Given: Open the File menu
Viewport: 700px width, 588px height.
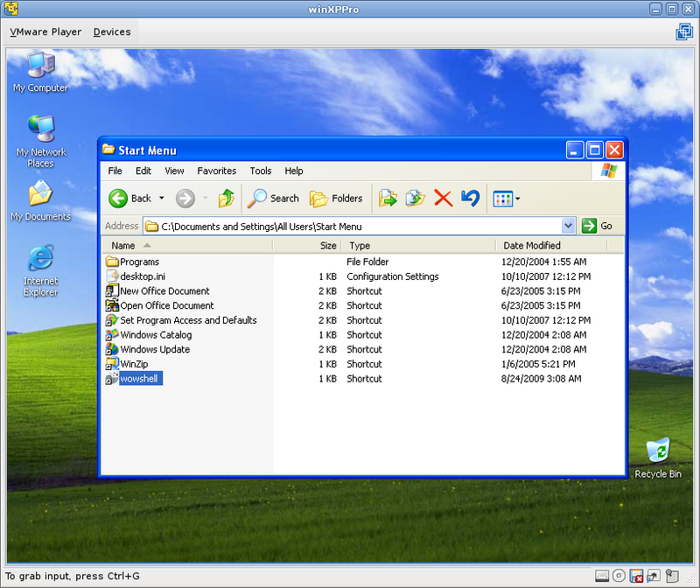Looking at the screenshot, I should pyautogui.click(x=115, y=171).
